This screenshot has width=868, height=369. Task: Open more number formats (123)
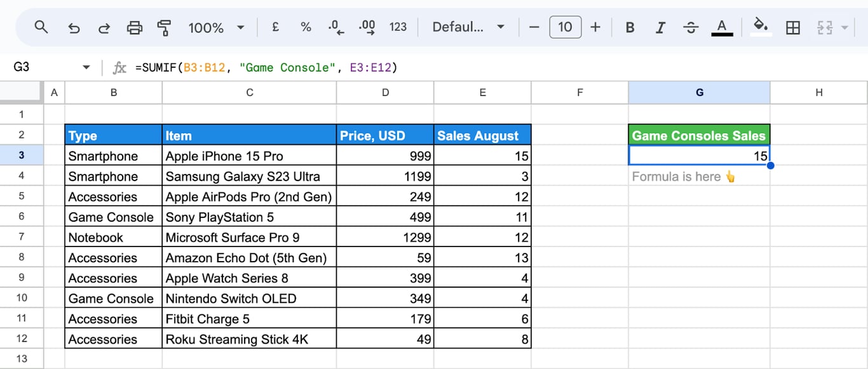coord(398,27)
